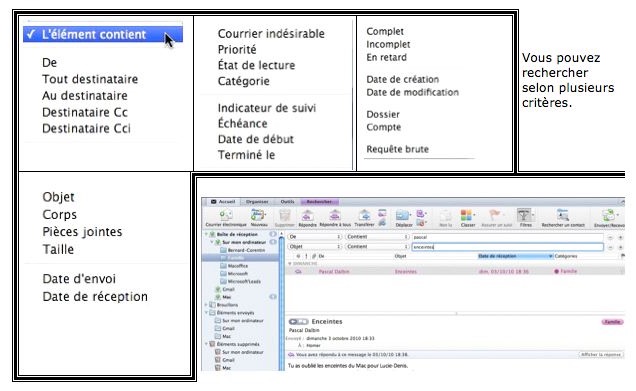Select the Macoffice folder

234,266
